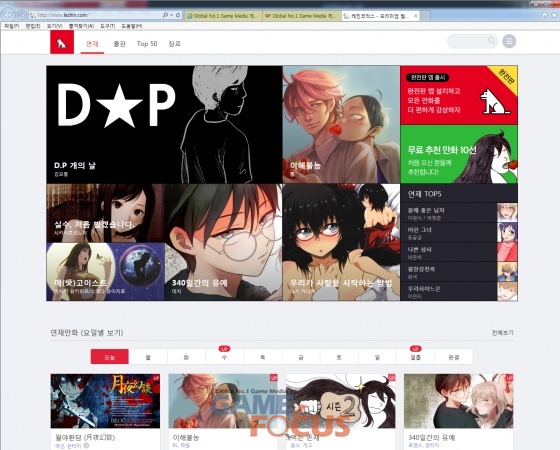Screen dimensions: 560x450
Task: Click in the lezhin.com address bar
Action: pyautogui.click(x=95, y=15)
